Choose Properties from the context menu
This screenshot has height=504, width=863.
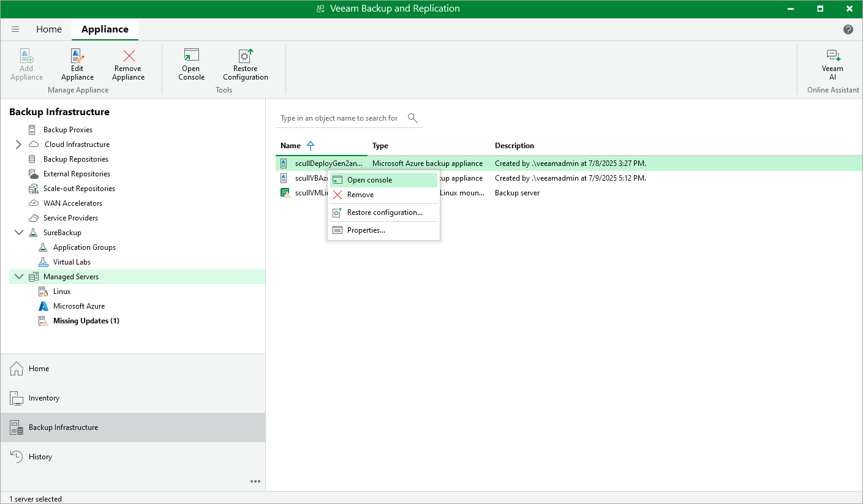coord(384,230)
